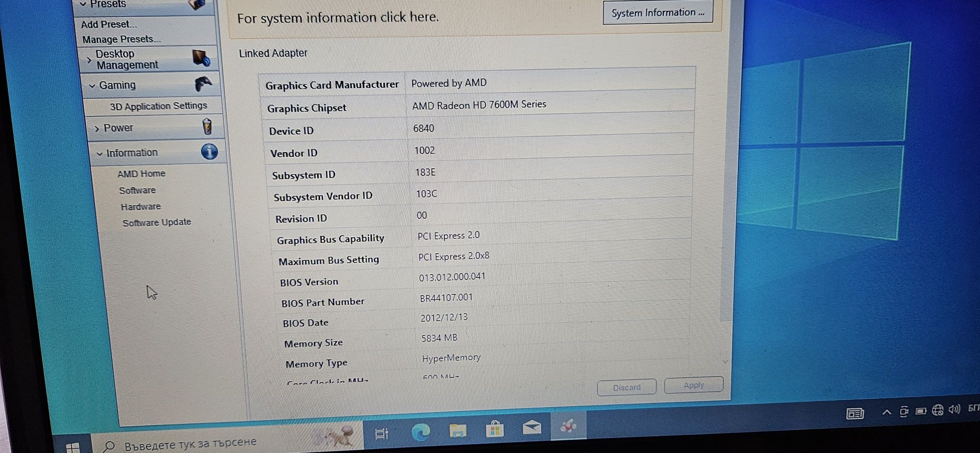The image size is (980, 453).
Task: Open Hardware information page
Action: click(141, 207)
